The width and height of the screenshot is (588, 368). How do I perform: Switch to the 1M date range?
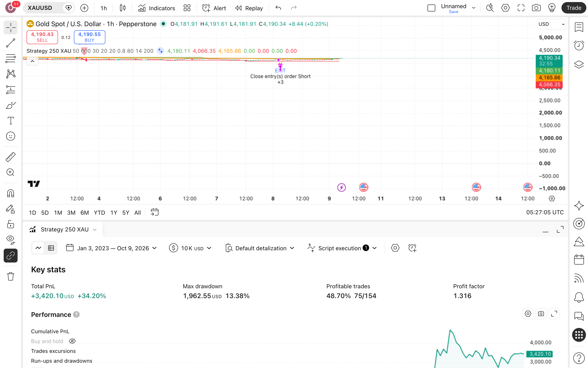coord(58,212)
